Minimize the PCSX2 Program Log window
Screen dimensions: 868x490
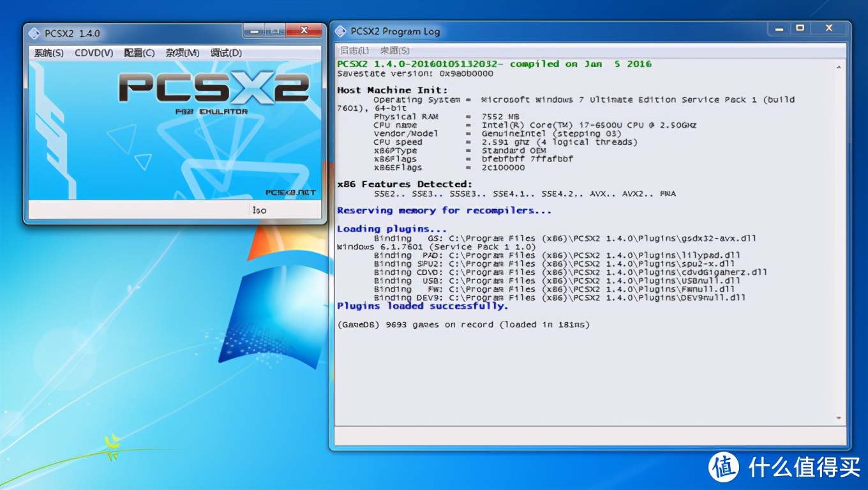pyautogui.click(x=779, y=28)
